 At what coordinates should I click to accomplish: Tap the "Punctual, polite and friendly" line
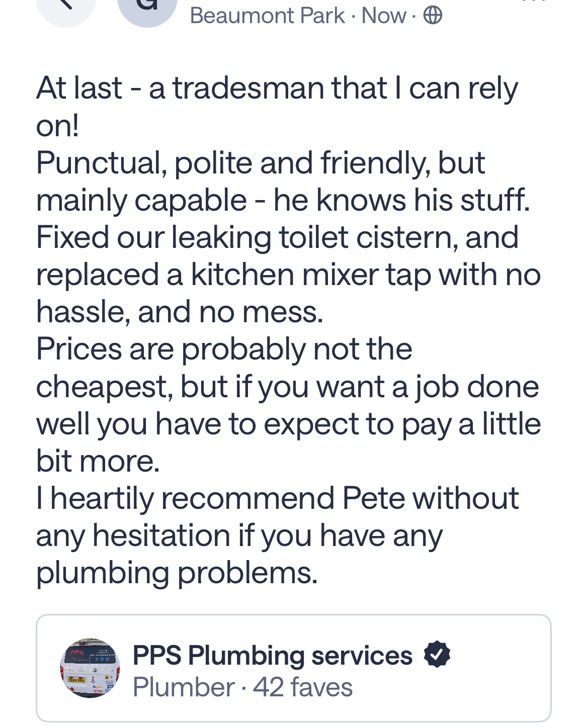click(261, 163)
